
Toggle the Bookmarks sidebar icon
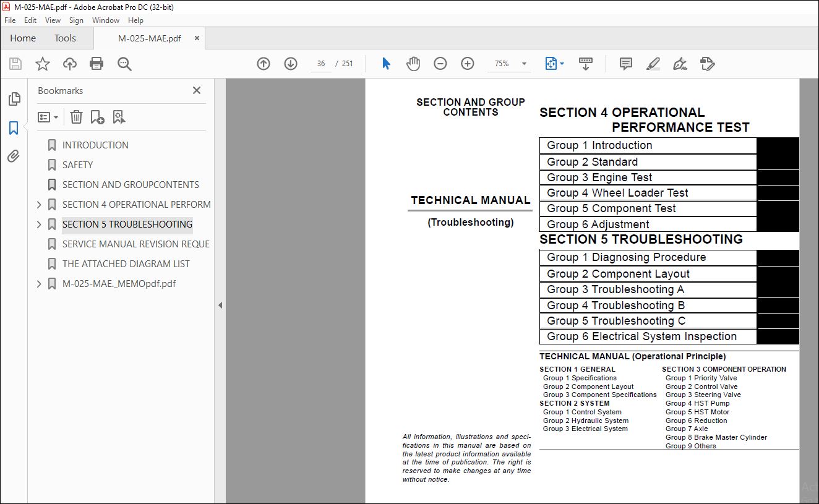point(14,128)
